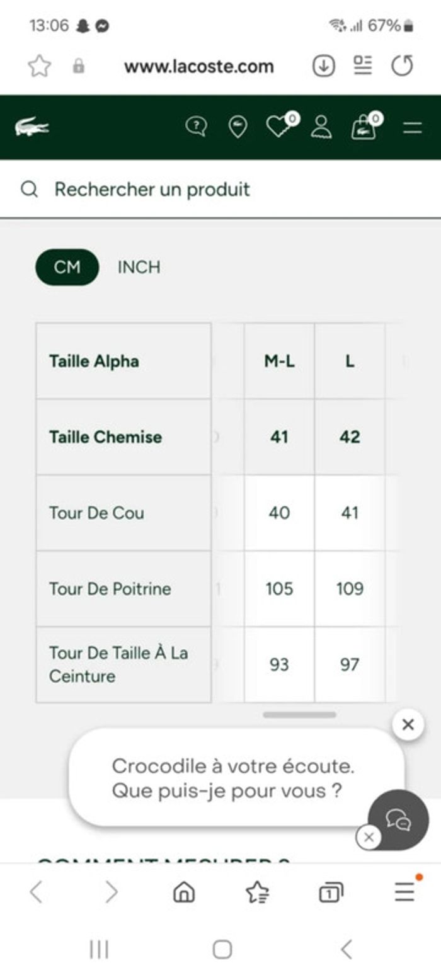The width and height of the screenshot is (441, 980).
Task: Bookmark page with the star icon
Action: [x=39, y=66]
